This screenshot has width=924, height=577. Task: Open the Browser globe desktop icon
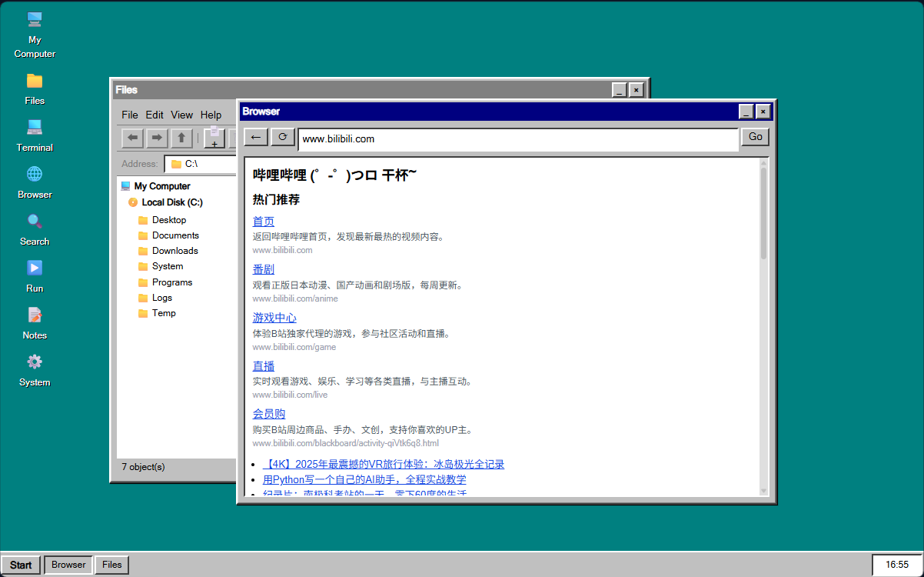coord(35,182)
